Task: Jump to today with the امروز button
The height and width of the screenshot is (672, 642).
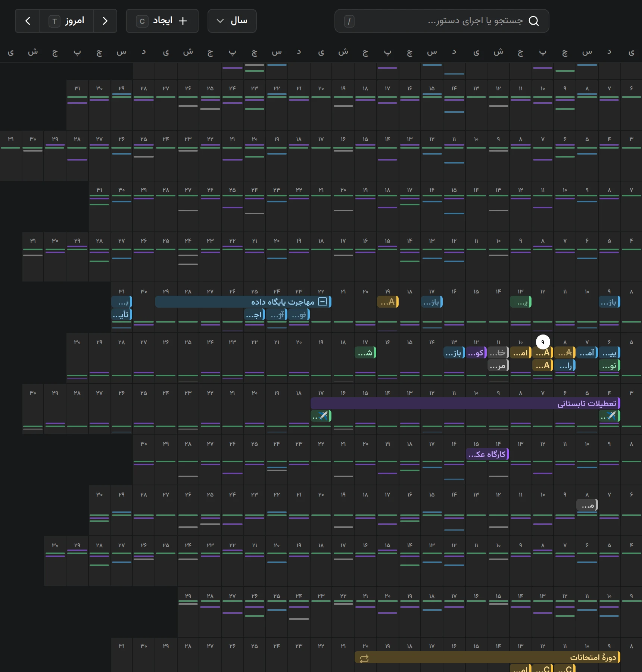Action: (x=66, y=21)
